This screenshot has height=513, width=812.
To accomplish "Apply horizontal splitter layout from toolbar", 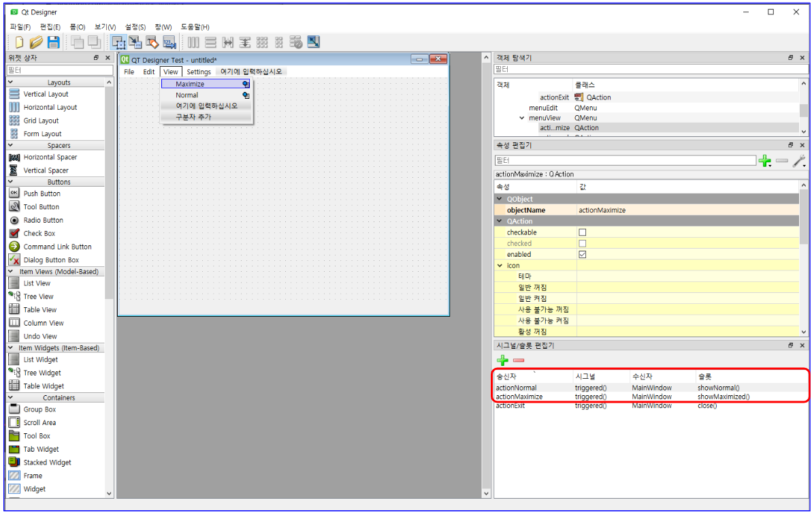I will coord(227,42).
